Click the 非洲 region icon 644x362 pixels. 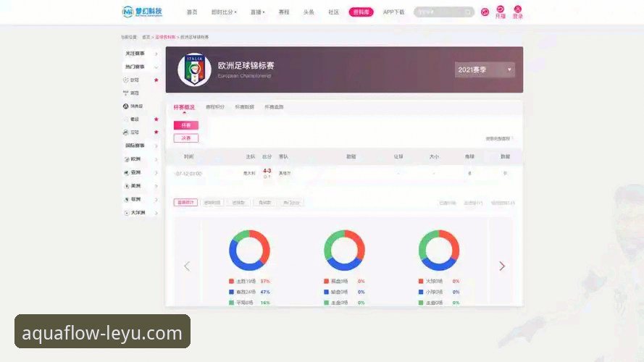point(127,200)
